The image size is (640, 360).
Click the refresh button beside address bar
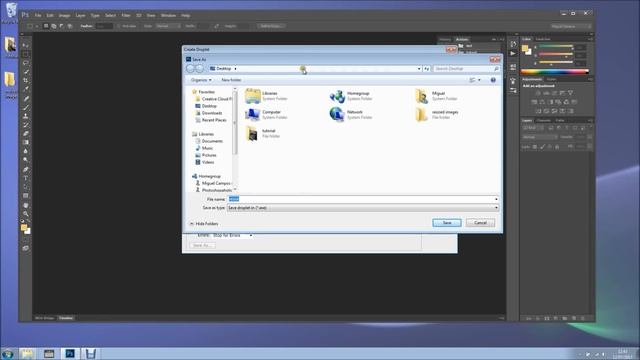[x=427, y=69]
